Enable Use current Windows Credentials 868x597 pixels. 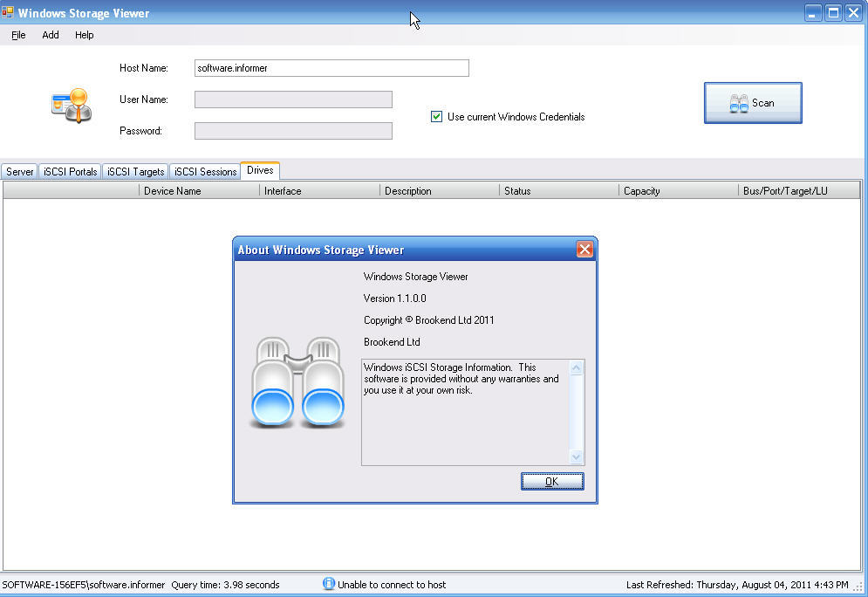coord(436,116)
